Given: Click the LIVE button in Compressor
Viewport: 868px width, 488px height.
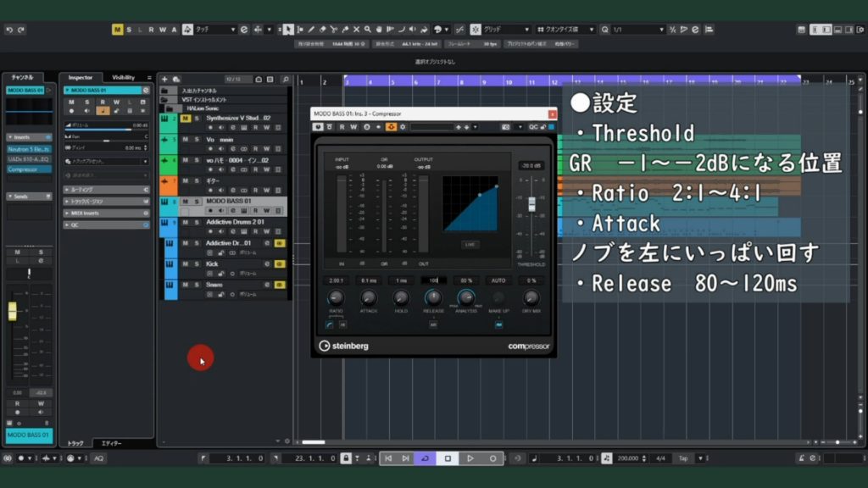Looking at the screenshot, I should coord(469,244).
